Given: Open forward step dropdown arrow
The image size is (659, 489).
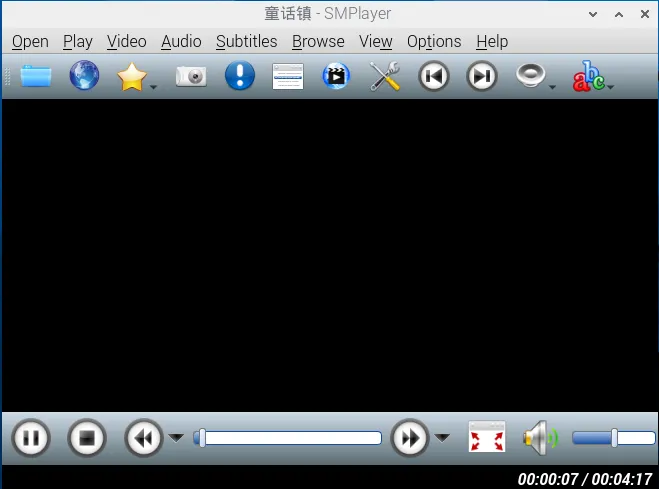Looking at the screenshot, I should tap(442, 438).
